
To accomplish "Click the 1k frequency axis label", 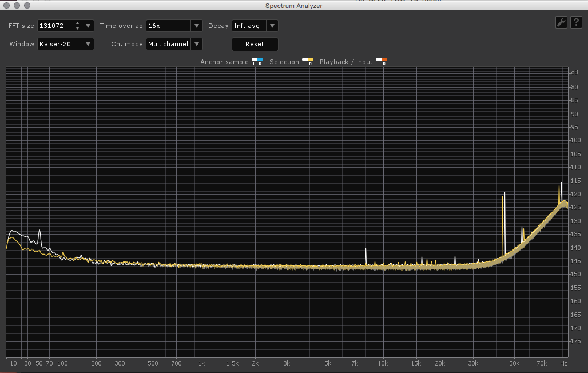I will (202, 363).
